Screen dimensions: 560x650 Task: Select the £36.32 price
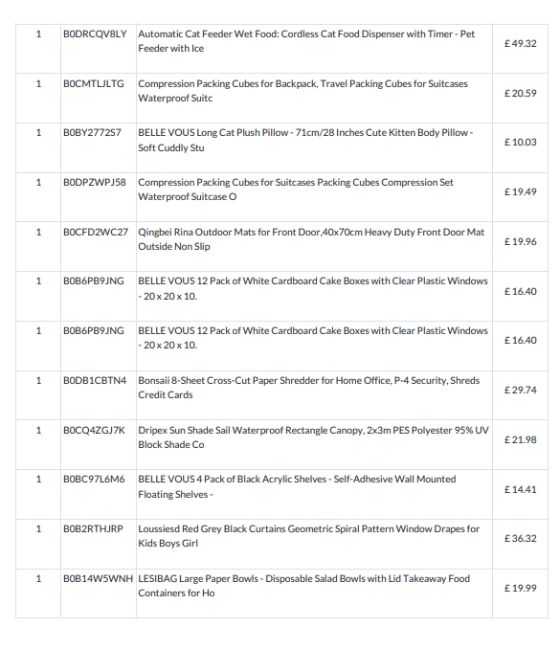(x=520, y=538)
